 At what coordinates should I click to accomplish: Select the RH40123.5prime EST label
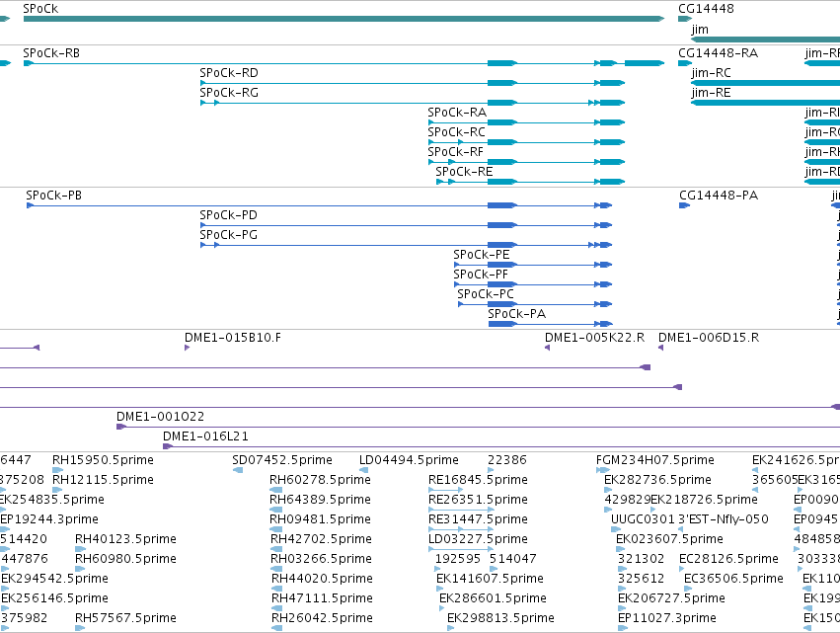[125, 538]
